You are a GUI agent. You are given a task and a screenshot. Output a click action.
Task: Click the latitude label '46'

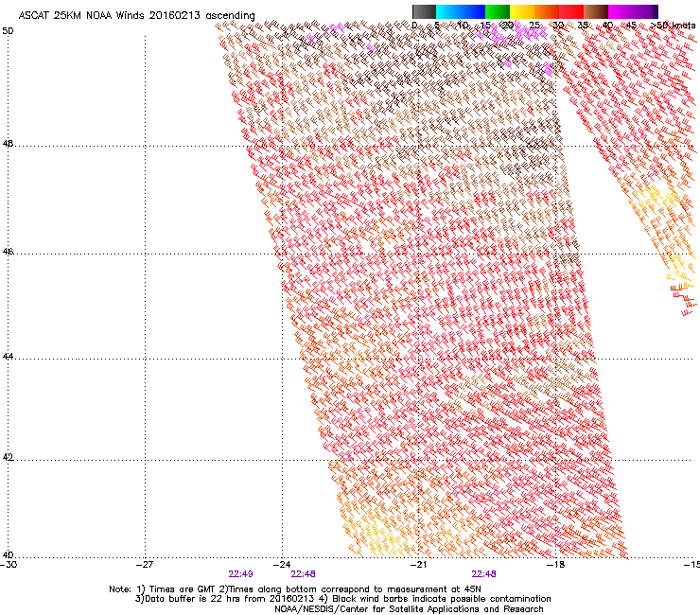pyautogui.click(x=8, y=252)
